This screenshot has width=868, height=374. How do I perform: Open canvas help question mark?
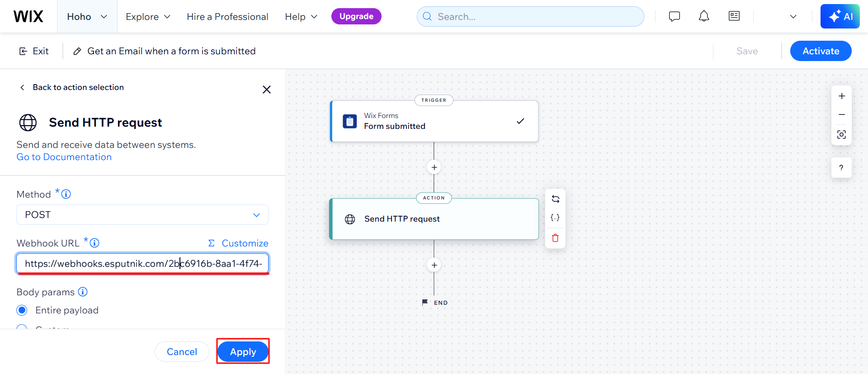tap(841, 168)
